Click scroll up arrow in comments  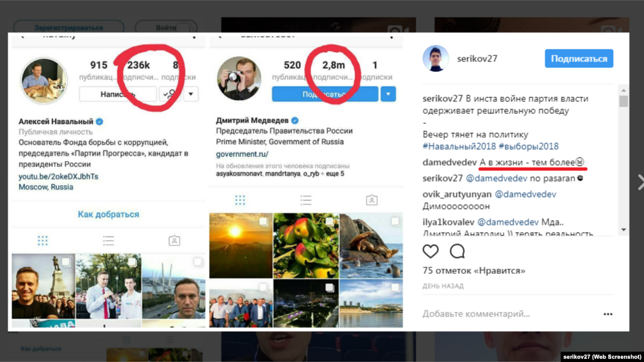coord(623,91)
